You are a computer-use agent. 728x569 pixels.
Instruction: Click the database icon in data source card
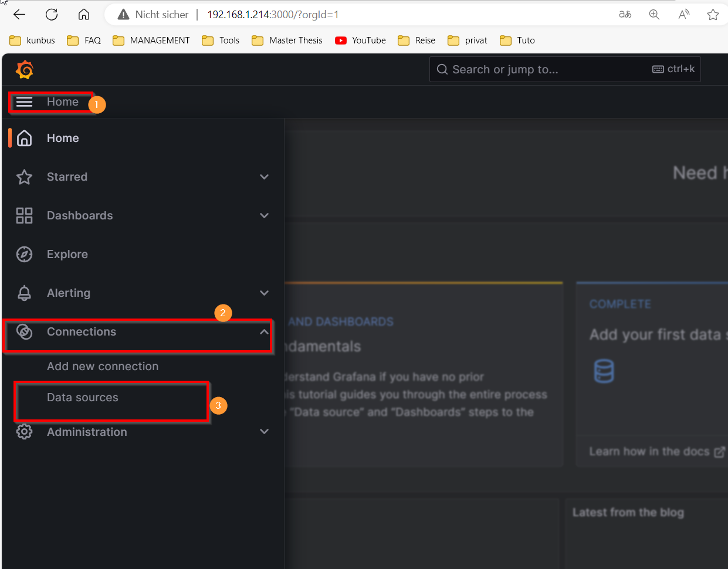(604, 371)
